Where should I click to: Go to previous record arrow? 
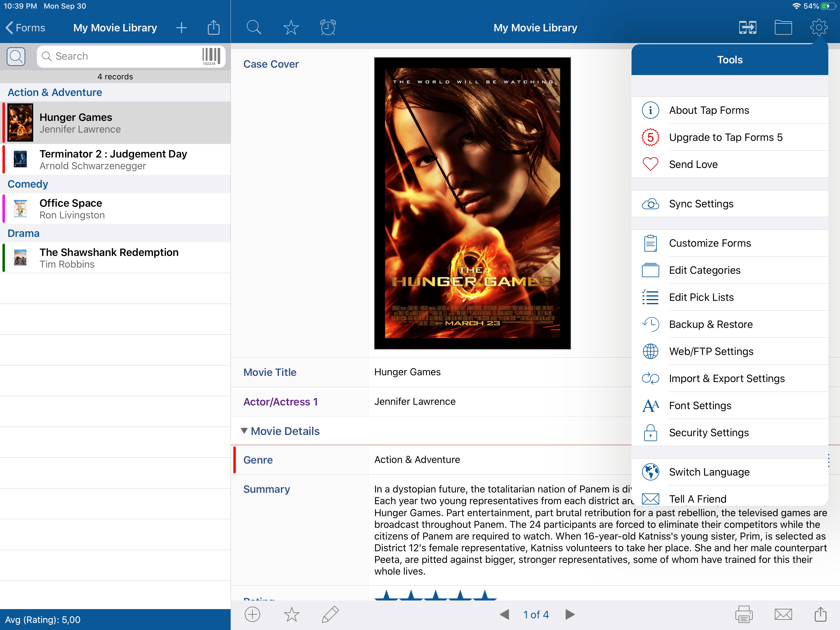click(504, 614)
